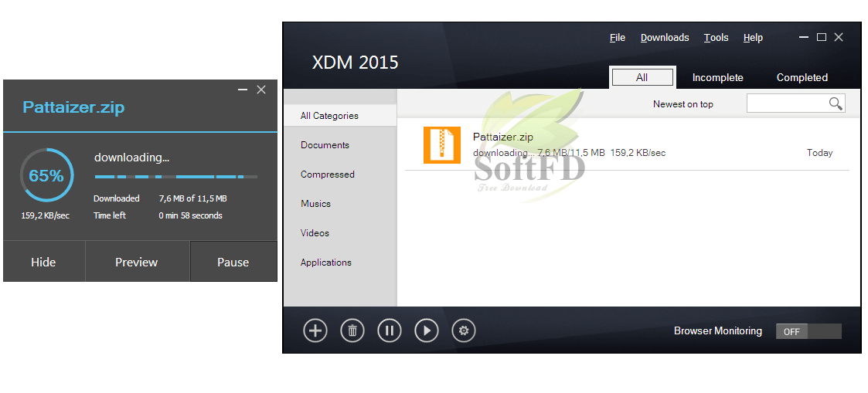Open the Help menu
This screenshot has width=868, height=393.
pos(753,38)
